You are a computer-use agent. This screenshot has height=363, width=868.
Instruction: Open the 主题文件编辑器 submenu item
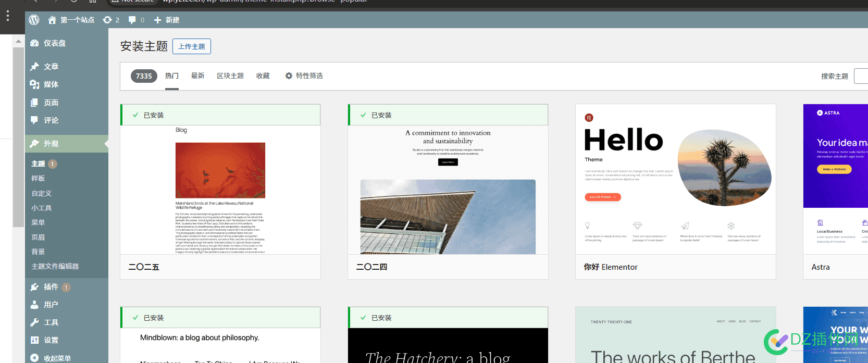(55, 266)
